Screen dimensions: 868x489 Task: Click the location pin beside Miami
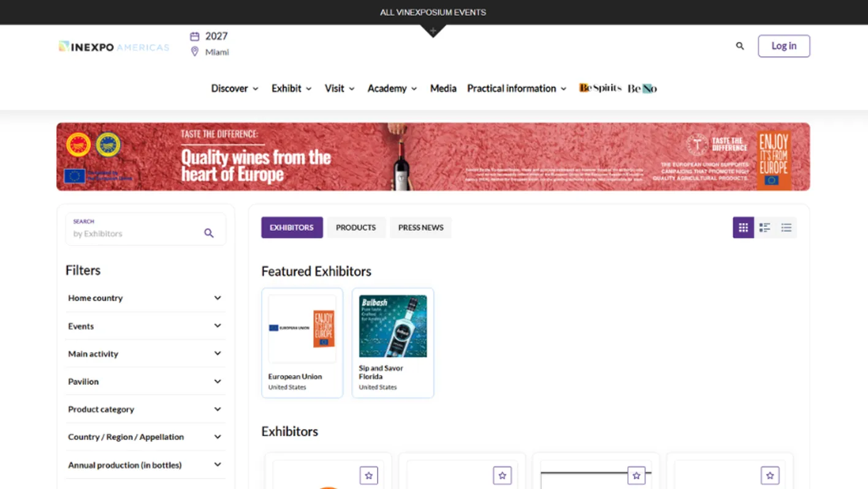tap(195, 52)
